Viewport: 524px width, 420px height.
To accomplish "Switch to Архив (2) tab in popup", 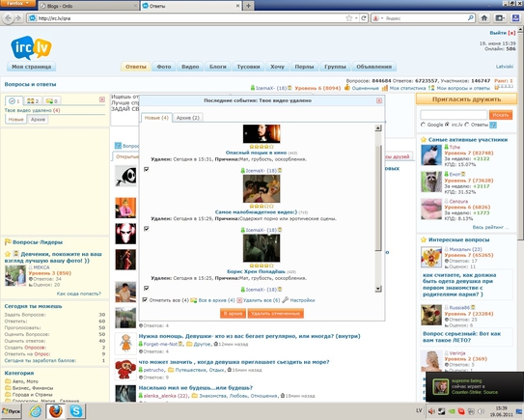I will pyautogui.click(x=188, y=118).
